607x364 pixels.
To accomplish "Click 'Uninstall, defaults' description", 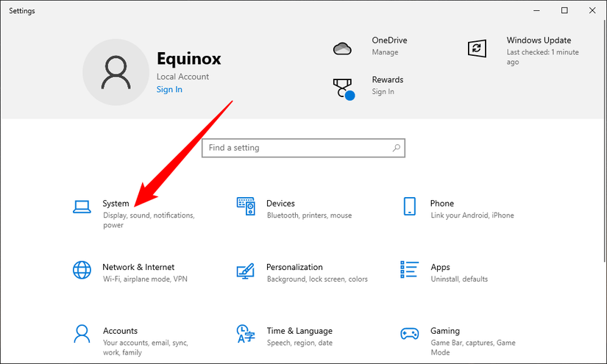I will tap(459, 279).
